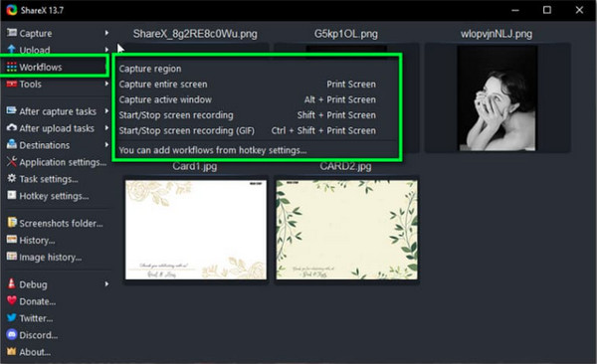Screen dimensions: 597x364
Task: Click the ShareX logo in title bar
Action: pyautogui.click(x=12, y=10)
